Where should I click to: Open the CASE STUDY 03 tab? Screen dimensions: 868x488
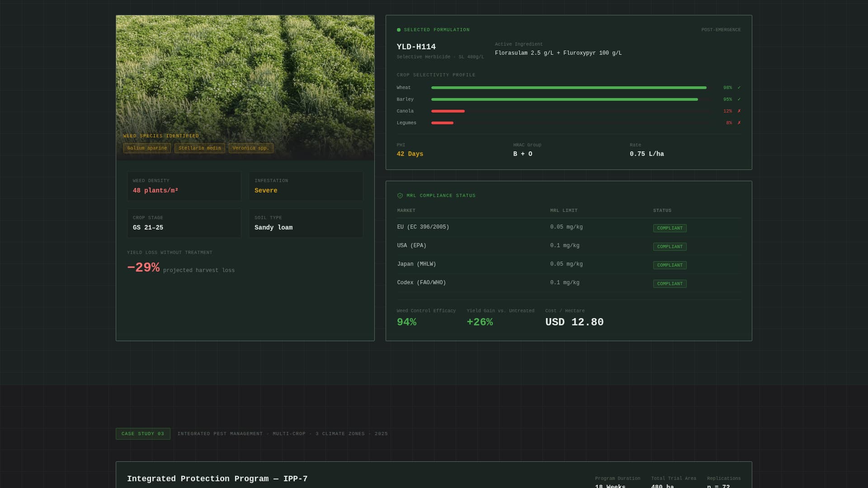tap(143, 434)
